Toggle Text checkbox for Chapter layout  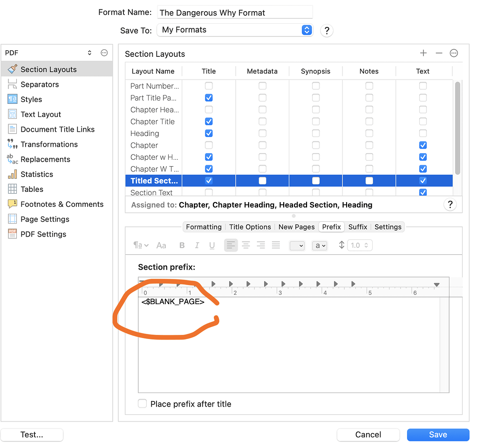pyautogui.click(x=423, y=145)
